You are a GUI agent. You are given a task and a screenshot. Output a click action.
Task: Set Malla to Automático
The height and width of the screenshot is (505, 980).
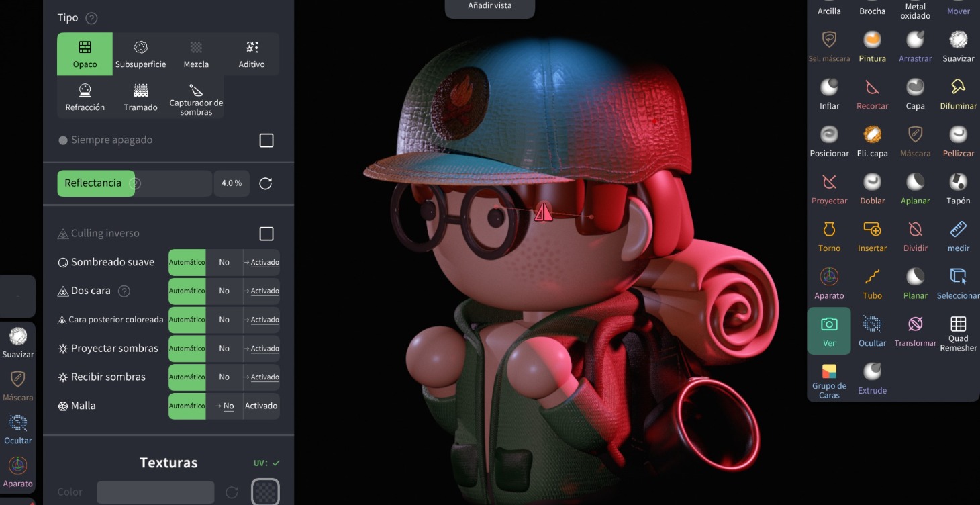pyautogui.click(x=187, y=406)
